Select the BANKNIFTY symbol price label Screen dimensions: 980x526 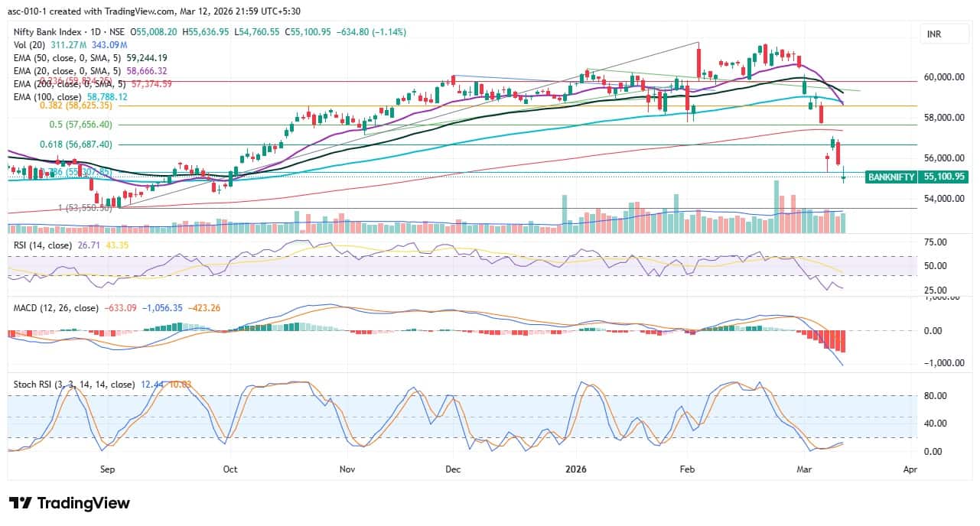[891, 177]
